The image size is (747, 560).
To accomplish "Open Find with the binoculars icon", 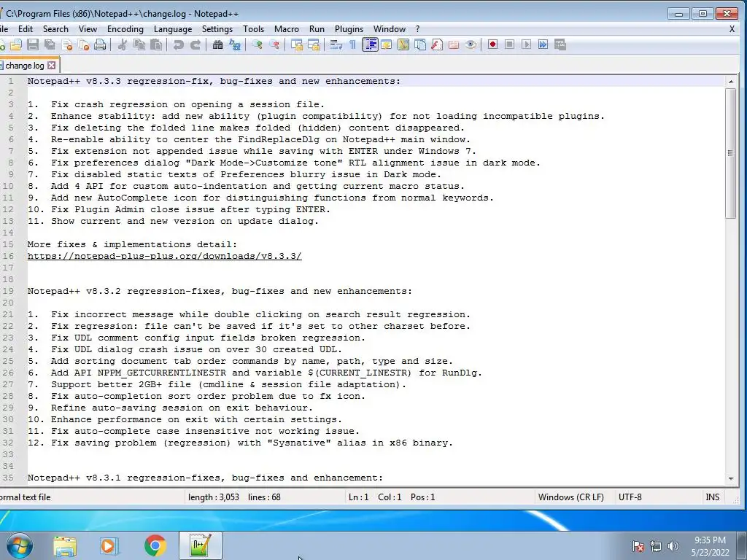I will tap(217, 44).
